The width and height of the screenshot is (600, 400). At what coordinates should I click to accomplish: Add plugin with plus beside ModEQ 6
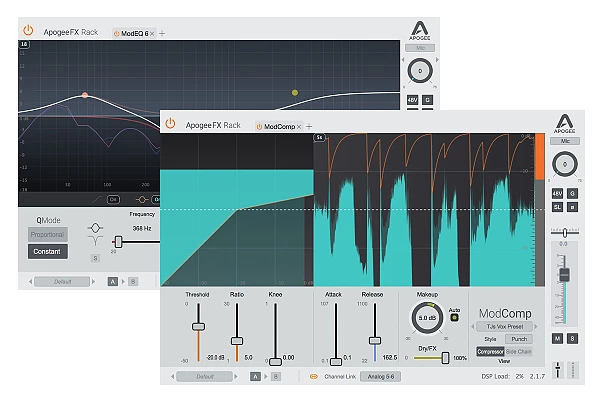(162, 34)
